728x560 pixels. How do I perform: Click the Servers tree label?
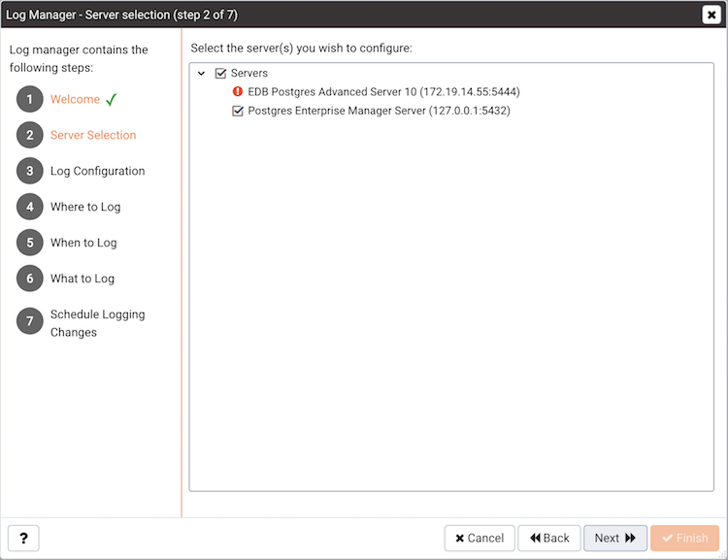(x=249, y=73)
